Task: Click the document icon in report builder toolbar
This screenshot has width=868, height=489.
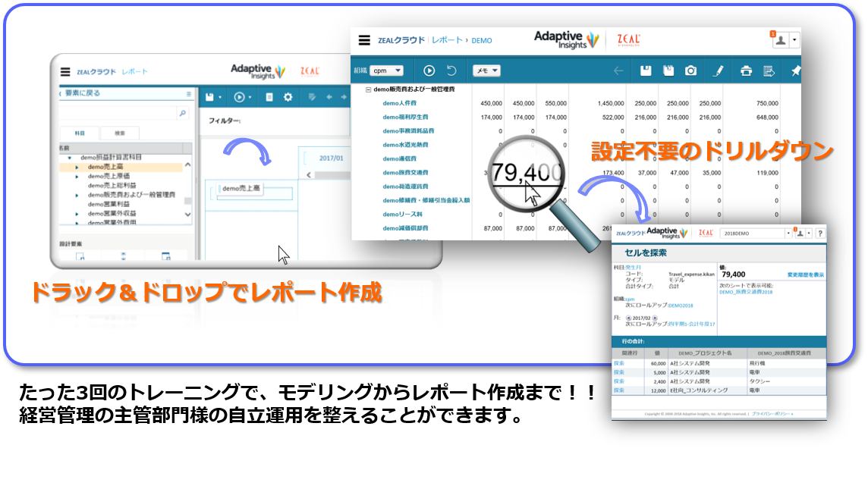Action: (x=269, y=97)
